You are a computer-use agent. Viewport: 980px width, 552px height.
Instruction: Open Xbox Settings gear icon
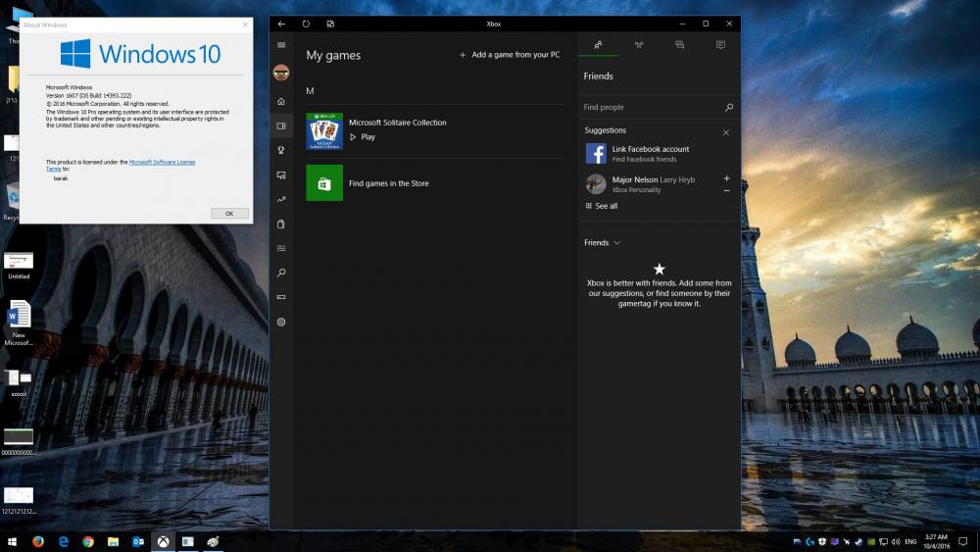pyautogui.click(x=281, y=322)
